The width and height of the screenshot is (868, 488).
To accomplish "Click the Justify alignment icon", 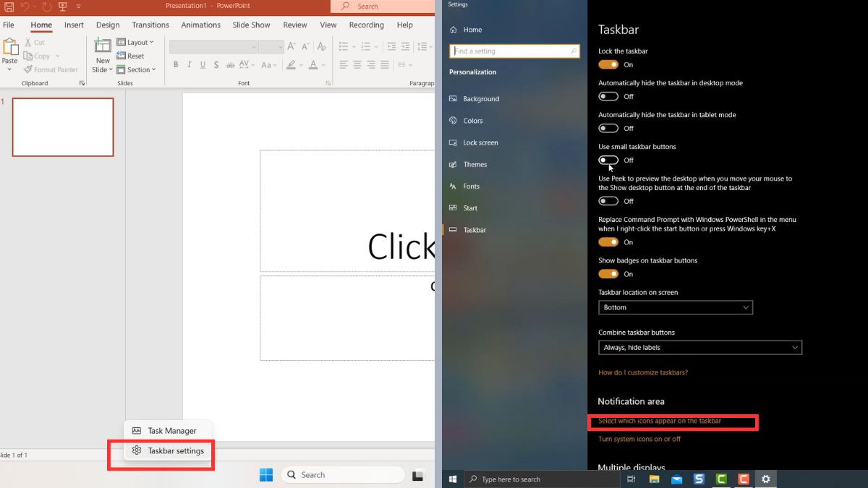I will (385, 65).
